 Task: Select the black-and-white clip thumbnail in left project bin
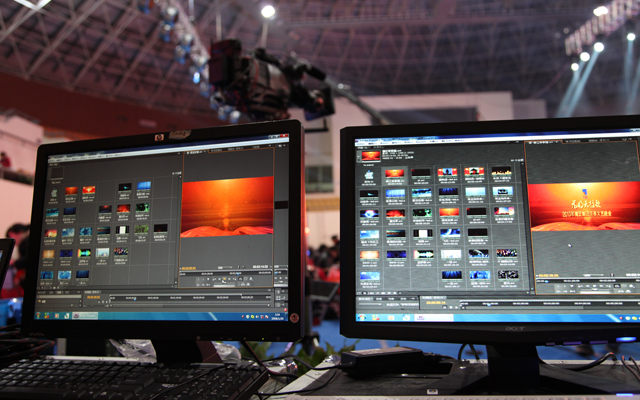[x=124, y=230]
